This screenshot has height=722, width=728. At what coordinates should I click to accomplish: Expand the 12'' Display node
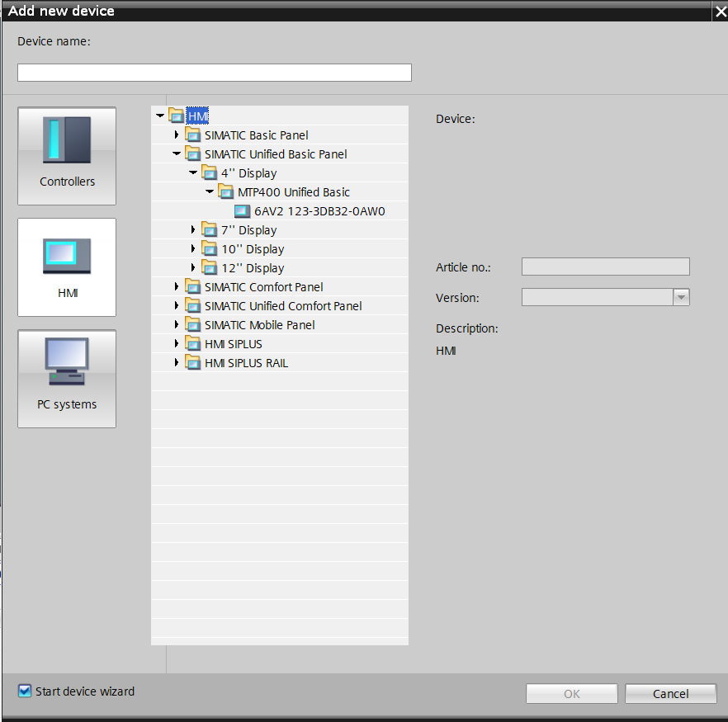point(193,267)
